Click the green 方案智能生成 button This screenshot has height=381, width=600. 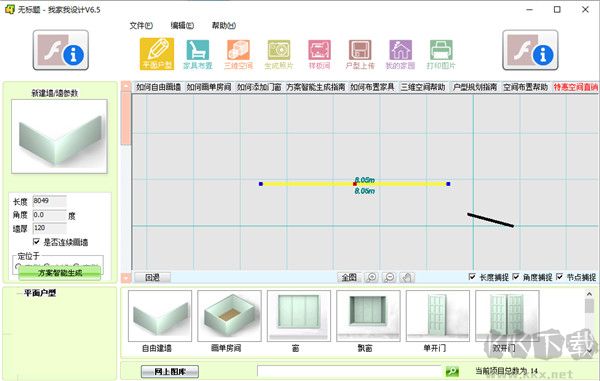[x=60, y=273]
